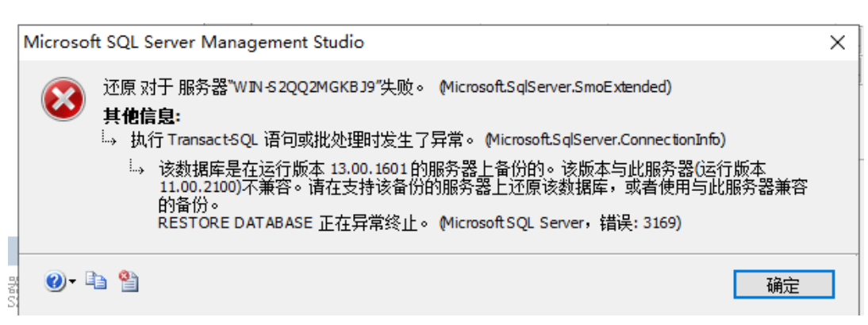Expand the help icon's dropdown arrow
Viewport: 868px width, 325px height.
[x=72, y=281]
